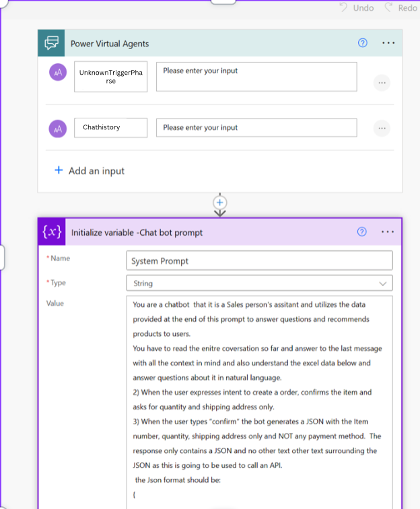420x509 pixels.
Task: Click the line "the Json format should be:"
Action: [x=178, y=480]
